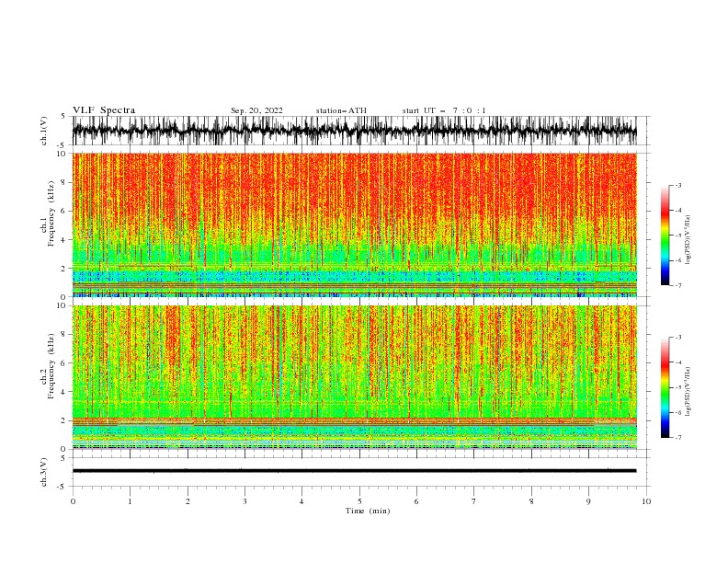The image size is (728, 563).
Task: Click the '4' minute tick label
Action: pyautogui.click(x=302, y=501)
